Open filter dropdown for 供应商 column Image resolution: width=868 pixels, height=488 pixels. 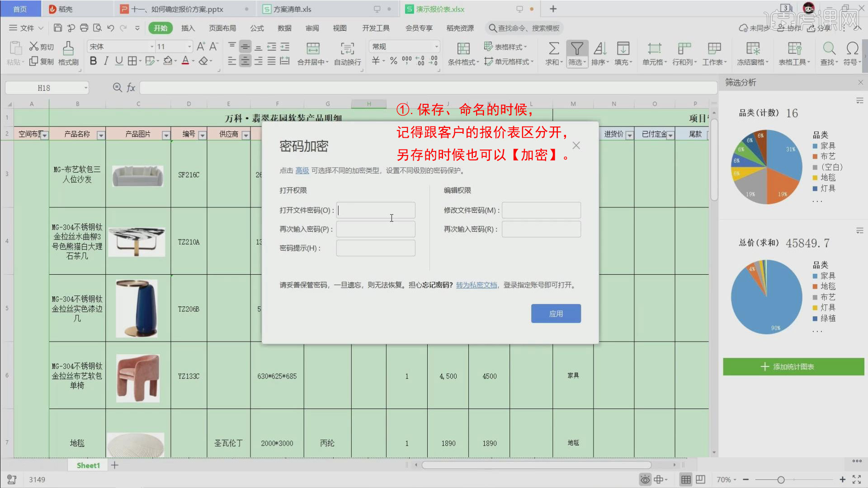245,135
